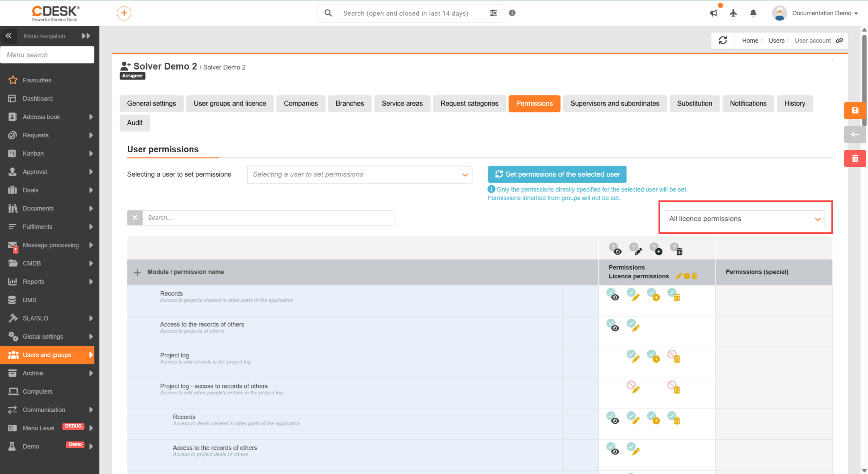Open search filter sliders icon
The width and height of the screenshot is (868, 474).
click(x=493, y=13)
